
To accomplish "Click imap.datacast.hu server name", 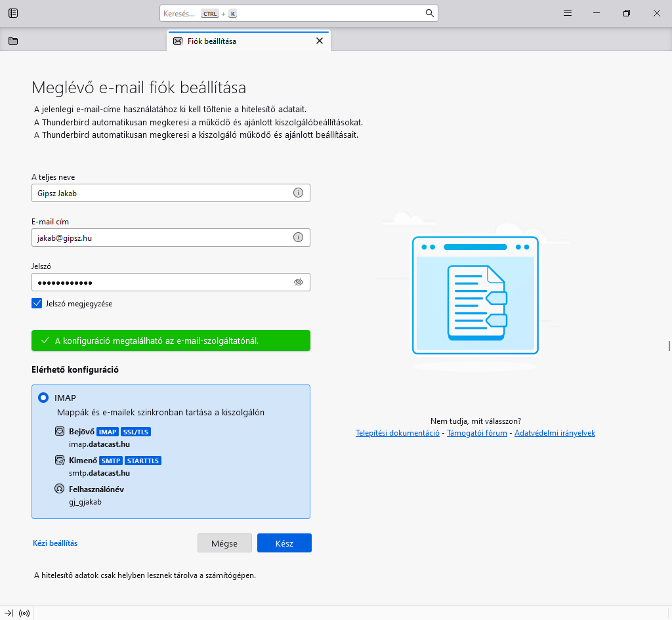I will 100,444.
